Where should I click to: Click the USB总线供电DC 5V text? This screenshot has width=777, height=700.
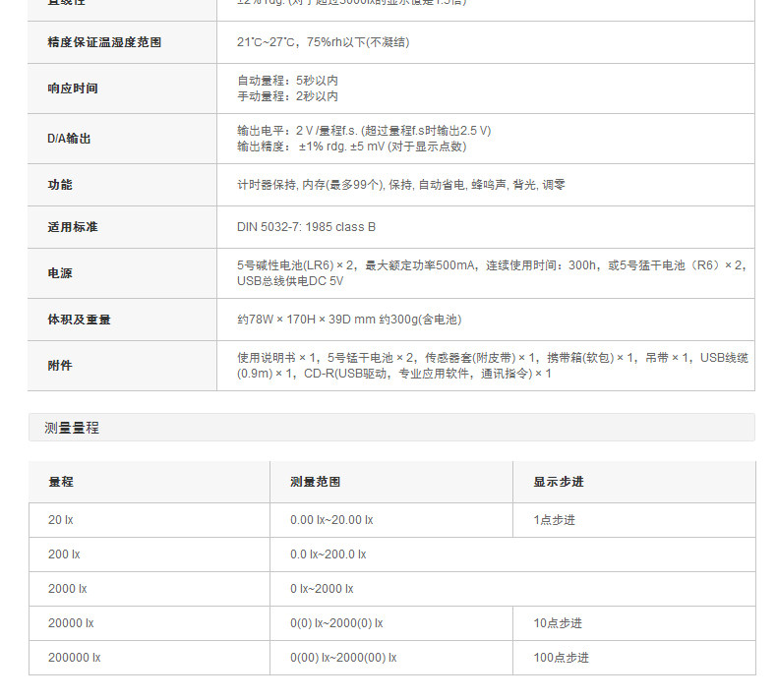point(290,281)
